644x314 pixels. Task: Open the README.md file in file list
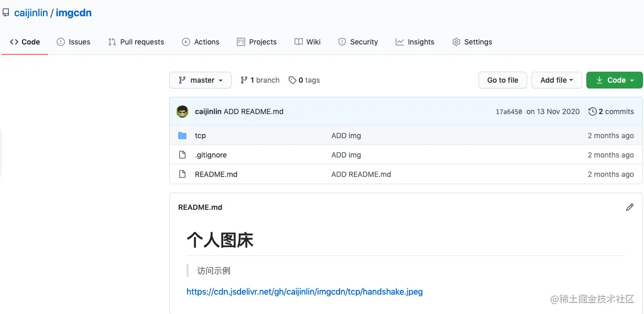coord(216,174)
